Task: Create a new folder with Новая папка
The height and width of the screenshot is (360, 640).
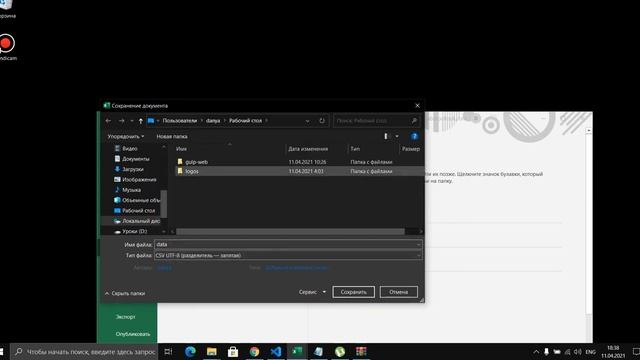Action: tap(172, 136)
